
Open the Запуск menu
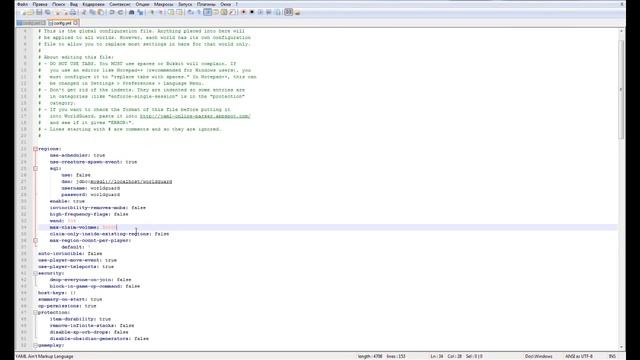[185, 4]
